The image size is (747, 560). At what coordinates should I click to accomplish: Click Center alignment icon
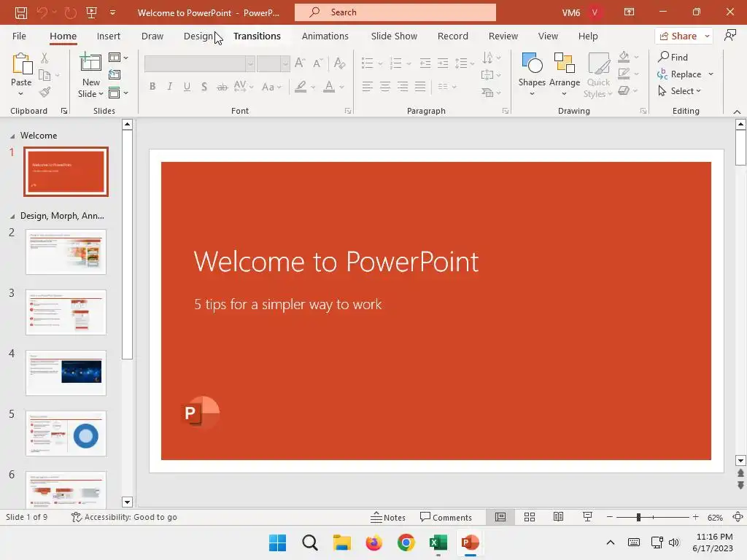tap(385, 86)
